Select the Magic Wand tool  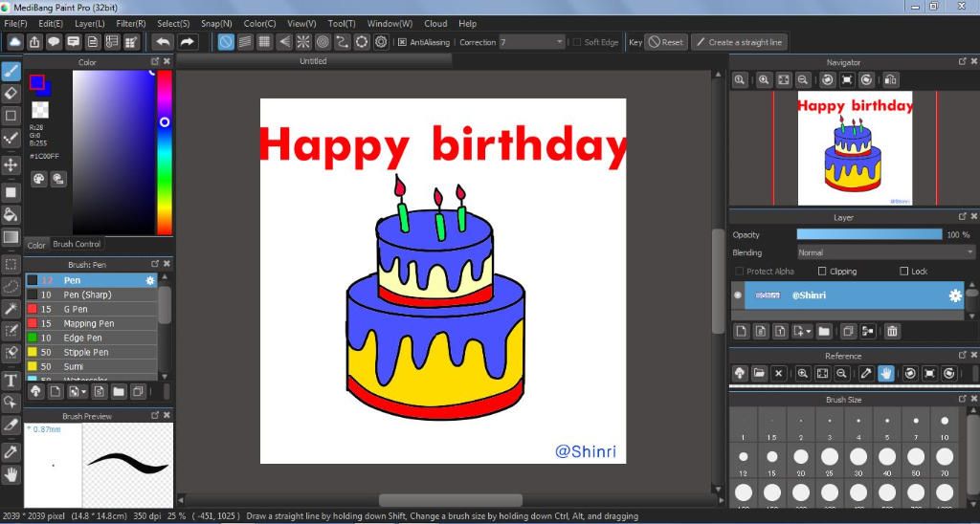(x=11, y=309)
